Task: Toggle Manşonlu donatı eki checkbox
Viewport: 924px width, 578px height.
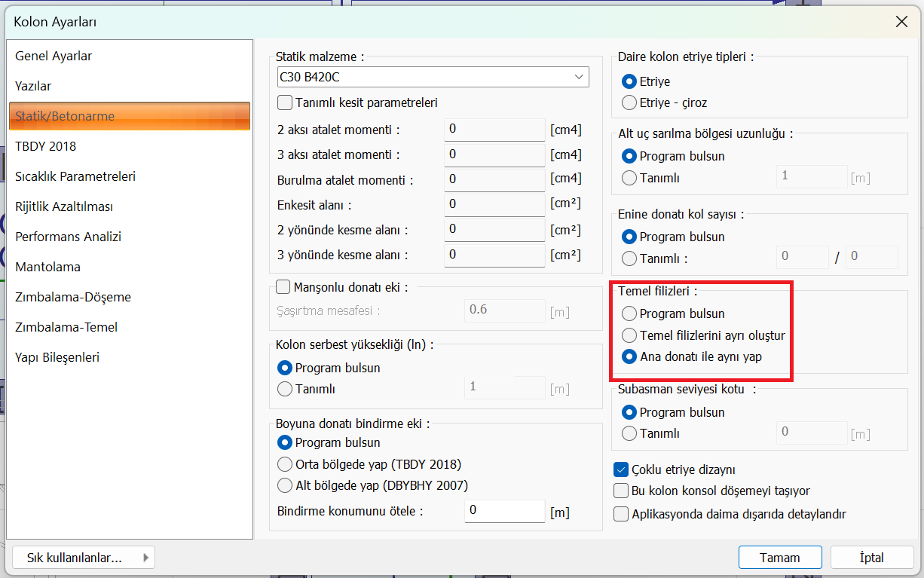Action: pos(283,287)
